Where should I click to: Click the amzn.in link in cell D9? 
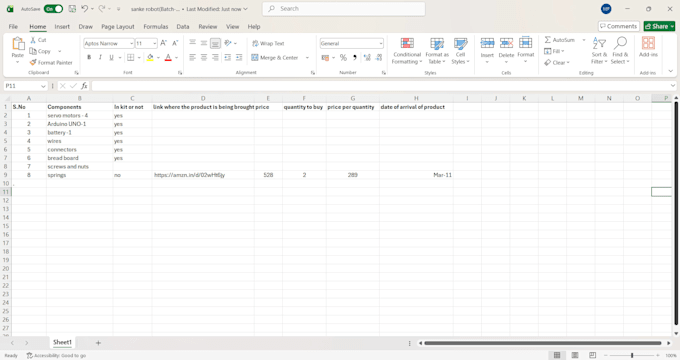tap(190, 175)
